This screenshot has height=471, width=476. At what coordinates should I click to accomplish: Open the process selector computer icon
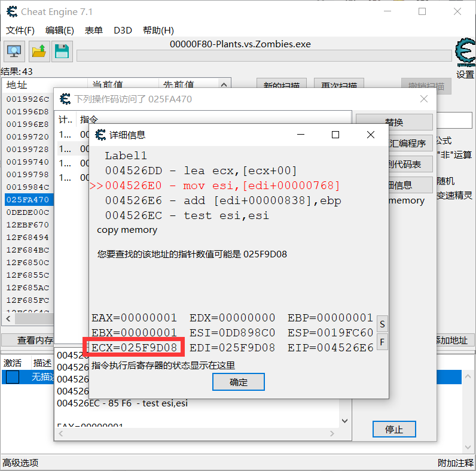click(x=14, y=51)
